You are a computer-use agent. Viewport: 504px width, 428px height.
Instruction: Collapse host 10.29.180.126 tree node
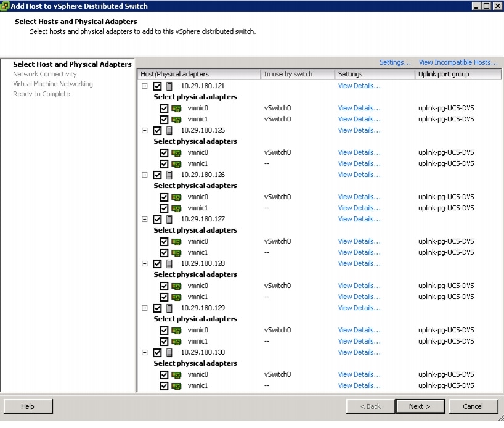click(x=145, y=175)
